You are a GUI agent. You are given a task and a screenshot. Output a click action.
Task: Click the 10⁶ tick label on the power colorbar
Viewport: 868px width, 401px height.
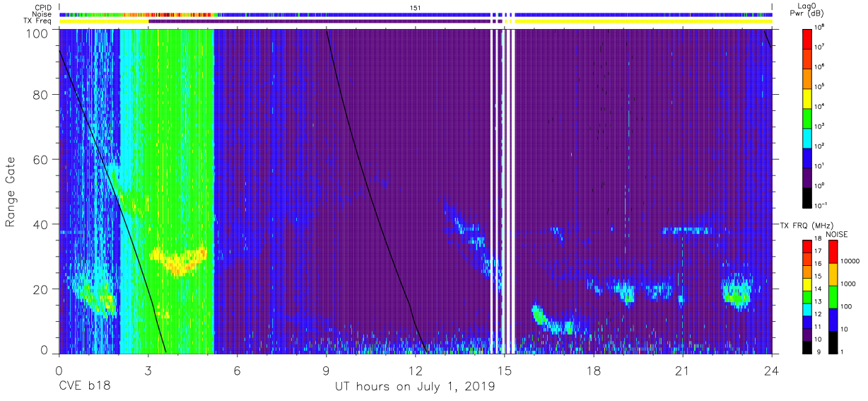pyautogui.click(x=820, y=66)
